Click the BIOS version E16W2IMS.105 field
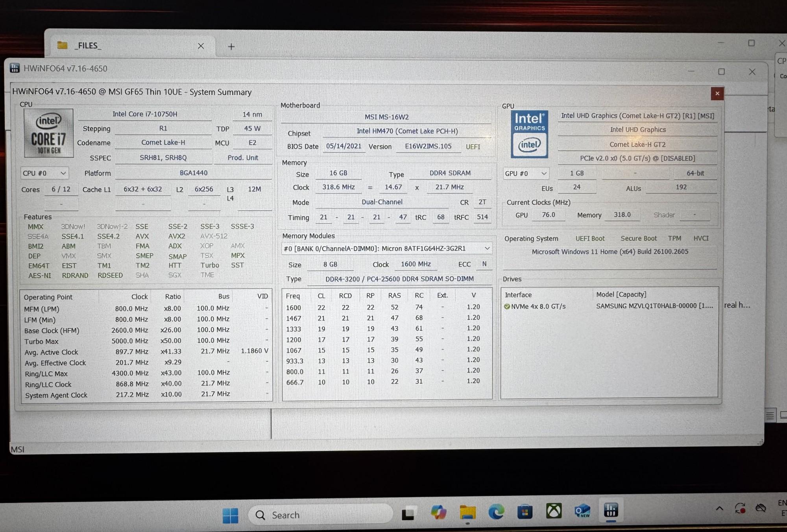The height and width of the screenshot is (532, 787). pyautogui.click(x=428, y=146)
